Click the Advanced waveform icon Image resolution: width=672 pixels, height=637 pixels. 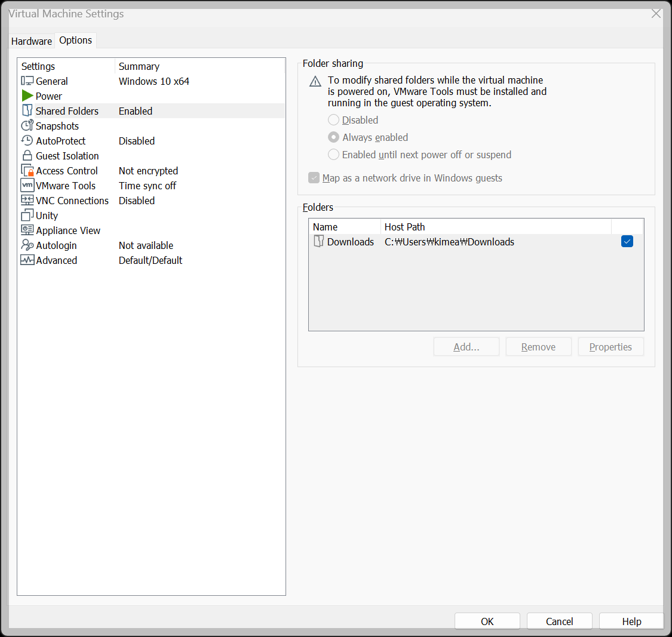(x=27, y=260)
